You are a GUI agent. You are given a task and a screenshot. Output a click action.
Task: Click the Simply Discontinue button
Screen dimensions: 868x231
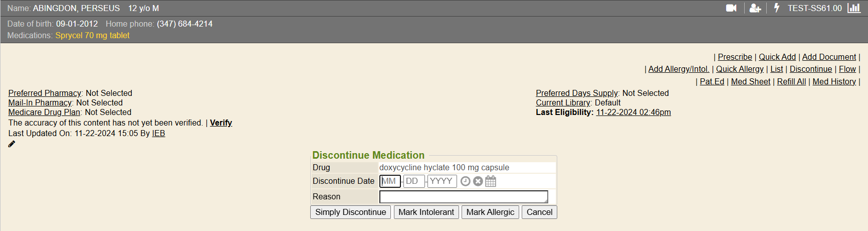coord(350,212)
